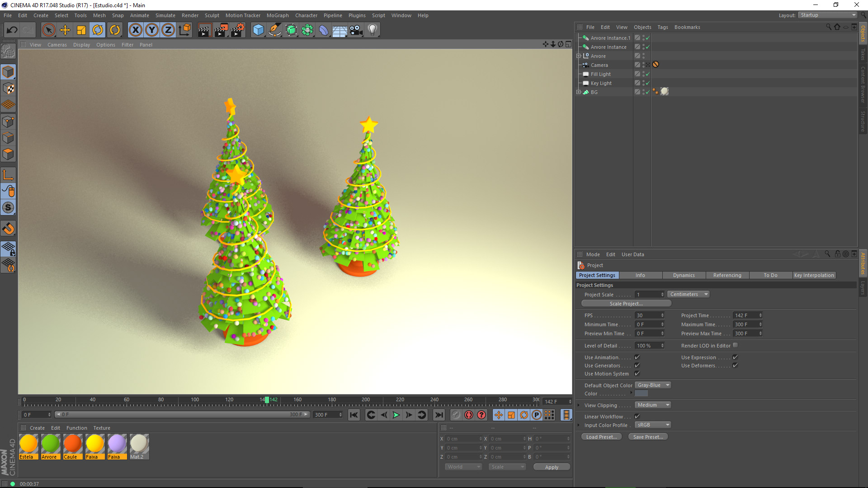Open the Centimeters unit dropdown
The image size is (868, 488).
[688, 295]
